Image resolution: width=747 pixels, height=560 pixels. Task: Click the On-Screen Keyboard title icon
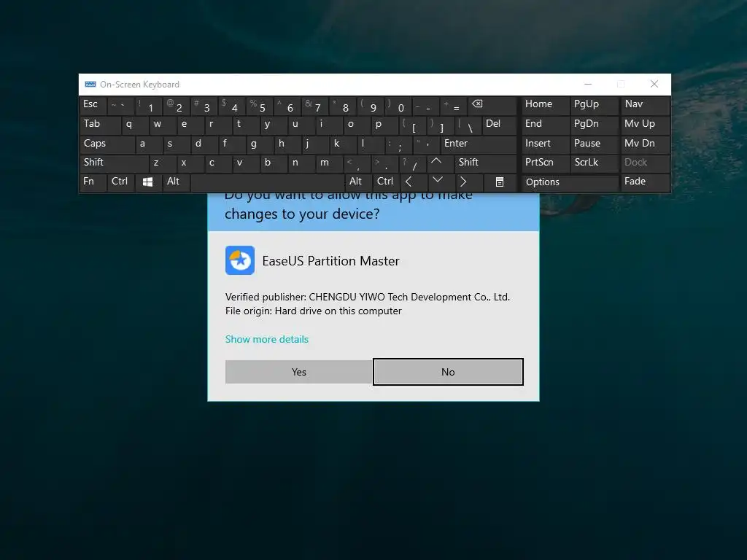click(x=90, y=85)
